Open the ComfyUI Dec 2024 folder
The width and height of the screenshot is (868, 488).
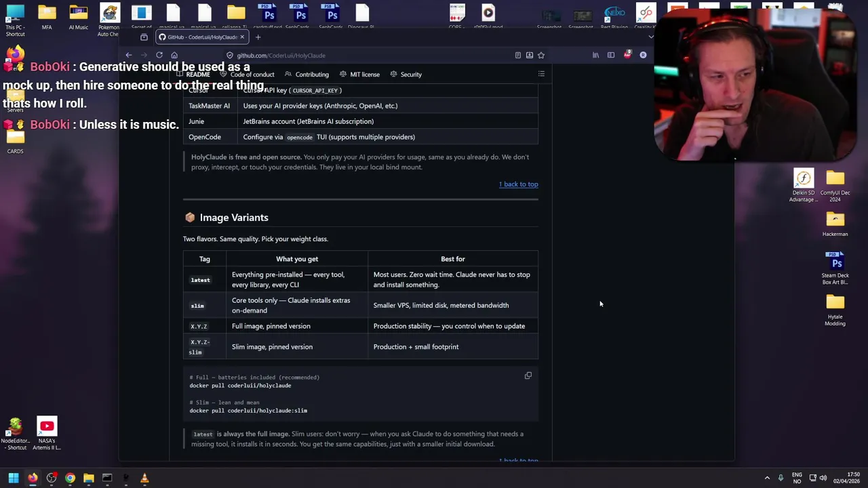click(x=835, y=185)
